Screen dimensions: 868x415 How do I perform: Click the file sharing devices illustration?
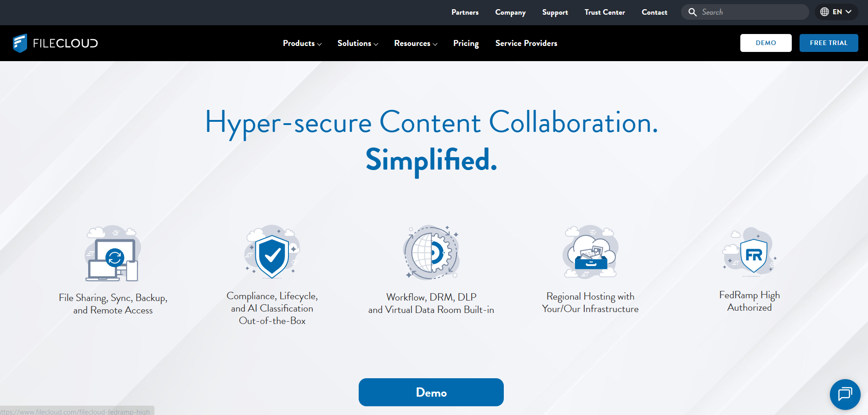(113, 253)
